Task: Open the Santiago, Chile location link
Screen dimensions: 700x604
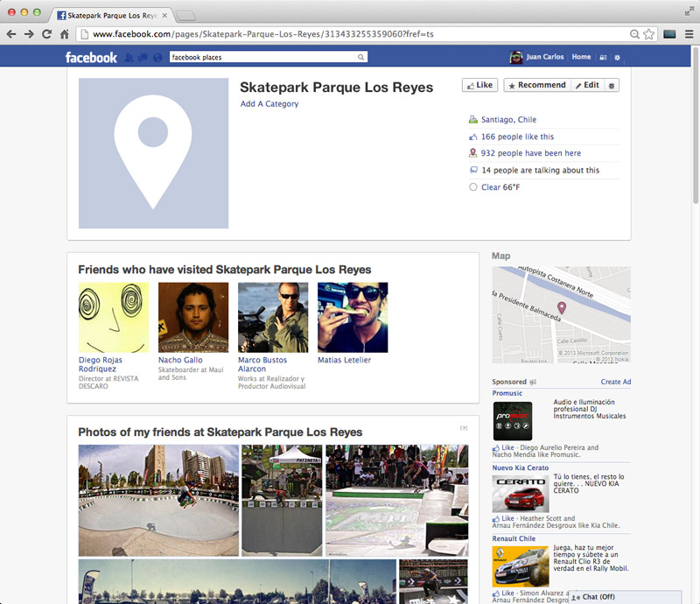Action: pyautogui.click(x=508, y=120)
